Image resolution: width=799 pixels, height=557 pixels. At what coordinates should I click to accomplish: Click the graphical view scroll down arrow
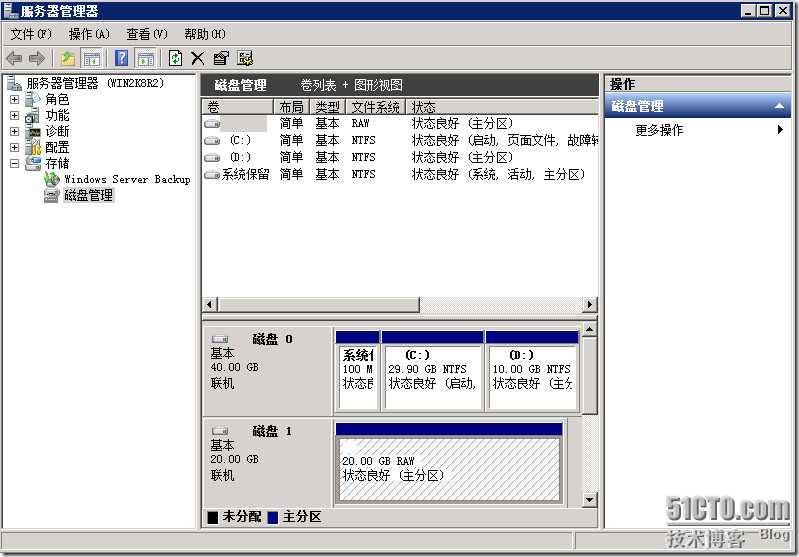point(590,499)
